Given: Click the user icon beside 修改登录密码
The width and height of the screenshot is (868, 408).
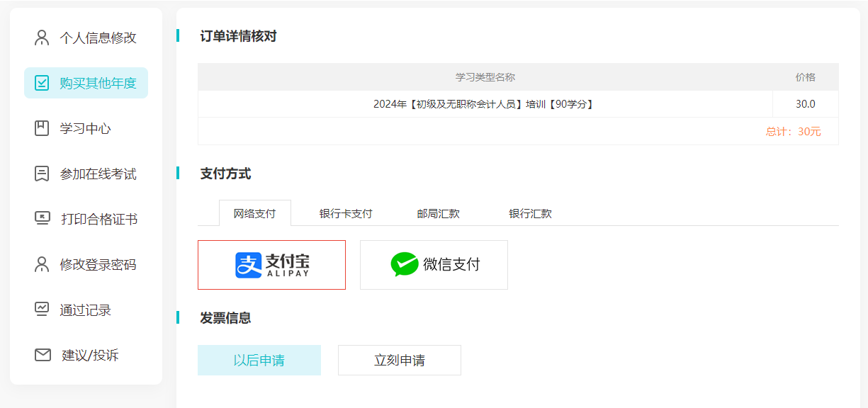Looking at the screenshot, I should tap(42, 264).
